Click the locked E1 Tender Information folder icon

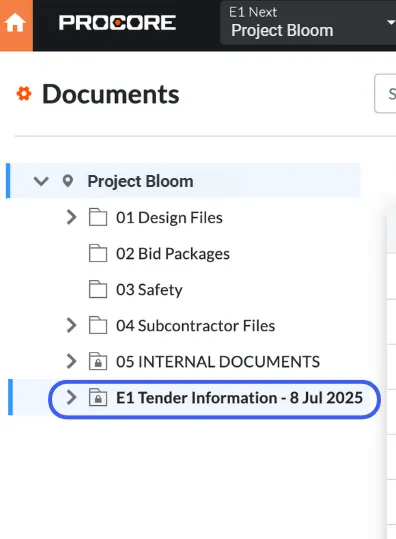tap(98, 397)
